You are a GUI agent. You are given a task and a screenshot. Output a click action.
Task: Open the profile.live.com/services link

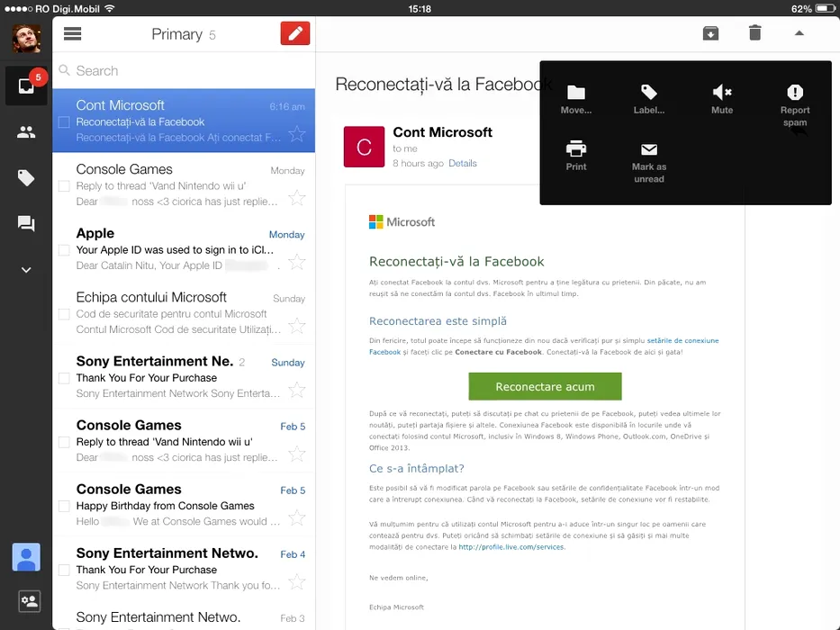[x=510, y=546]
